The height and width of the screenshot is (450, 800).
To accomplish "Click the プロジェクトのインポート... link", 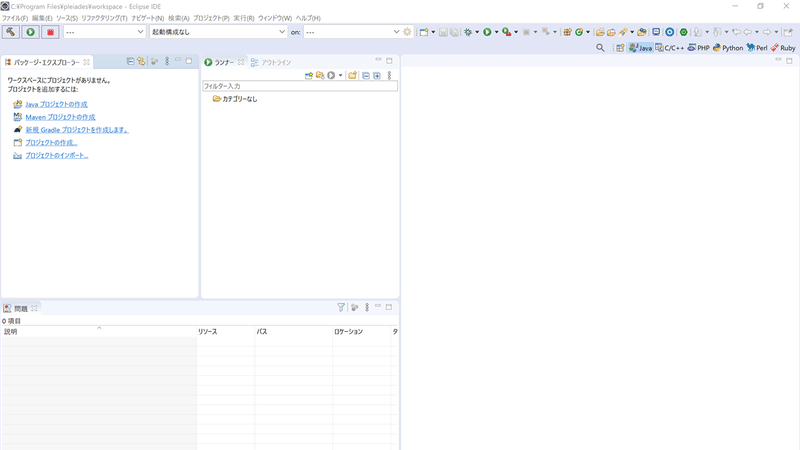I will coord(57,155).
